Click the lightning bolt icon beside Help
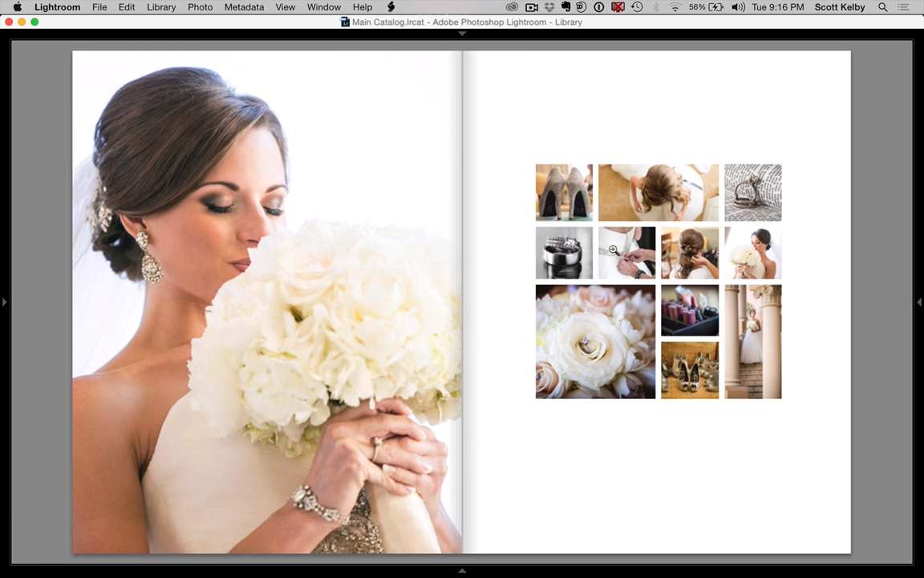Image resolution: width=924 pixels, height=578 pixels. [391, 7]
